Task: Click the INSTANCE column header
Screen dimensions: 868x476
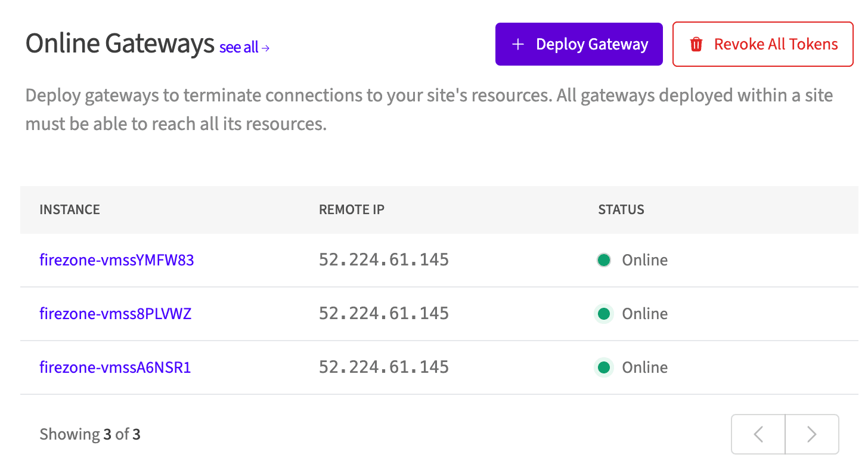Action: [69, 209]
